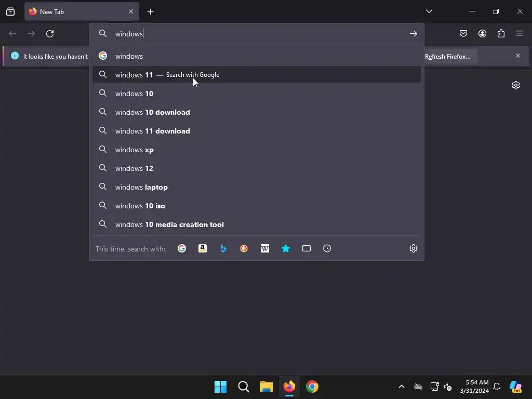The width and height of the screenshot is (532, 399).
Task: Launch Google Chrome from taskbar
Action: coord(312,387)
